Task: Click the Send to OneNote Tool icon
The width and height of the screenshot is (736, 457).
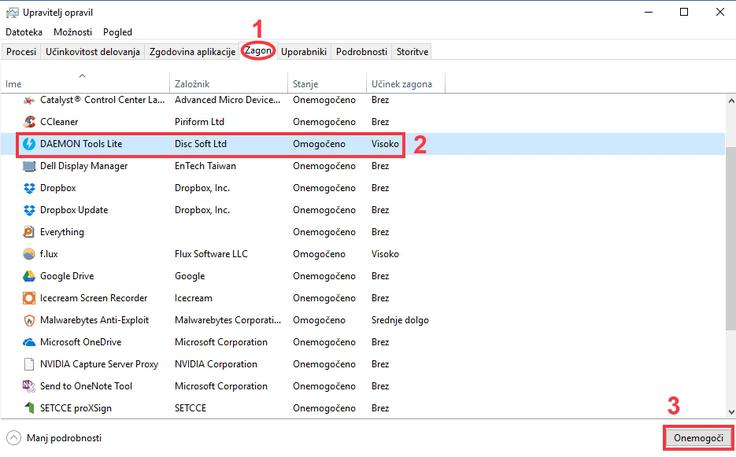Action: (x=29, y=386)
